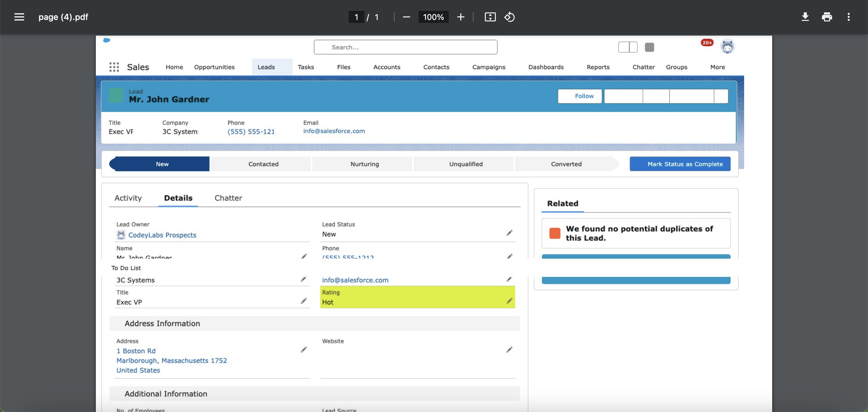This screenshot has width=868, height=412.
Task: Edit the Rating Hot pencil
Action: (509, 301)
